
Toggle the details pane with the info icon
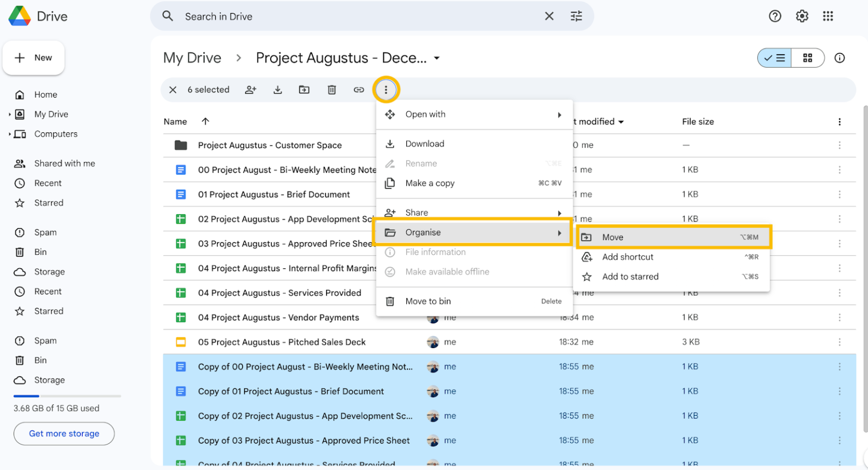click(x=840, y=58)
